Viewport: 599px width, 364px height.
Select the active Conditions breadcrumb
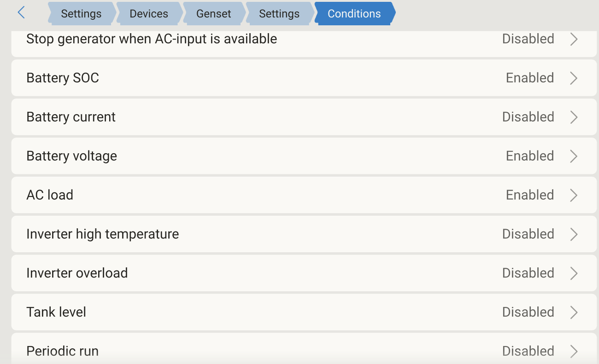click(354, 13)
